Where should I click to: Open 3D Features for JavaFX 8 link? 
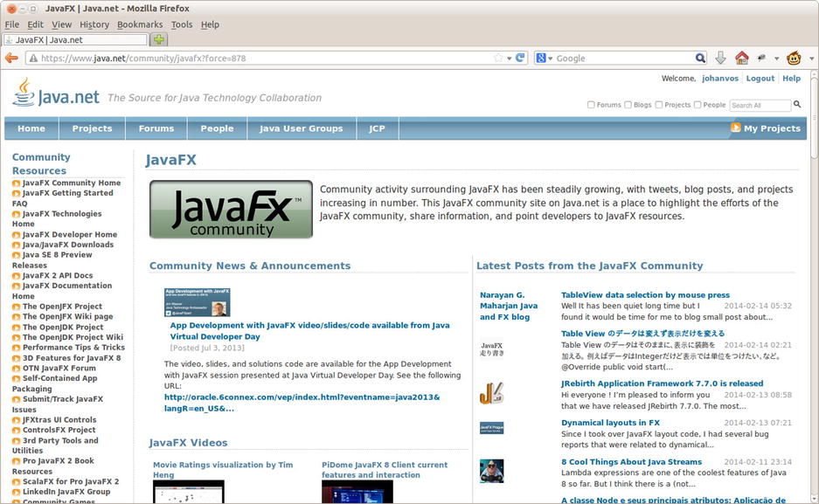tap(72, 358)
